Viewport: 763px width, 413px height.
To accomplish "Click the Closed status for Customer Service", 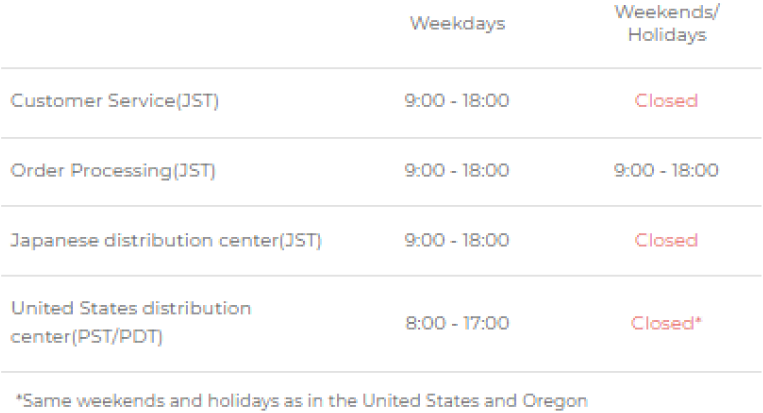I will [666, 101].
